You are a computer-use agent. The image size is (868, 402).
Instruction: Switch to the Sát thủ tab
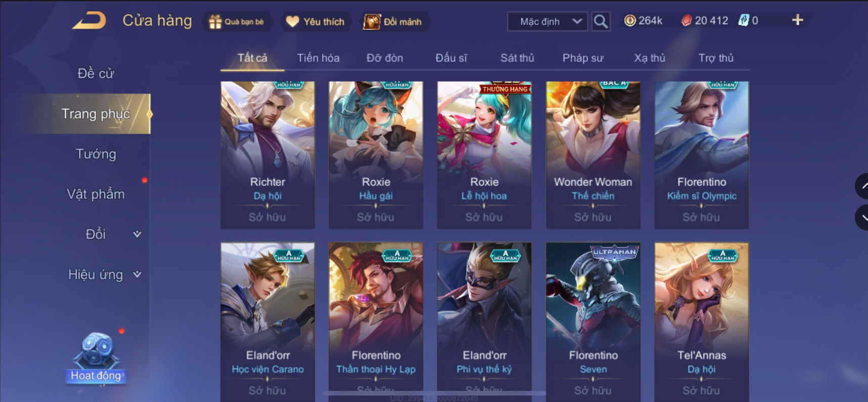pos(517,58)
